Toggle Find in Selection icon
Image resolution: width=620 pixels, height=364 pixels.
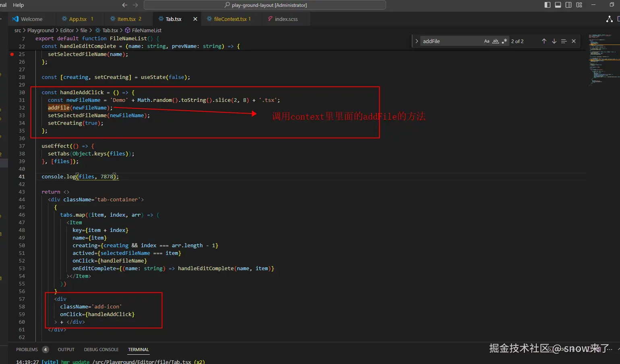point(564,41)
